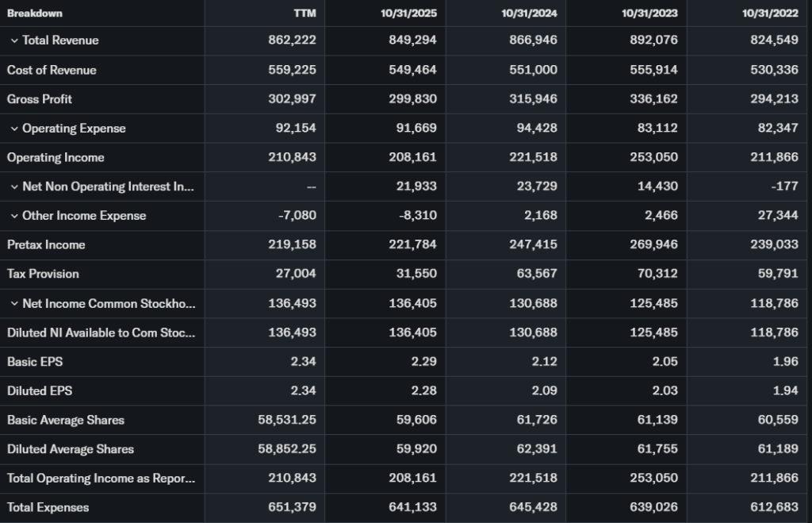Click the Basic EPS row label
Image resolution: width=812 pixels, height=523 pixels.
pyautogui.click(x=35, y=362)
